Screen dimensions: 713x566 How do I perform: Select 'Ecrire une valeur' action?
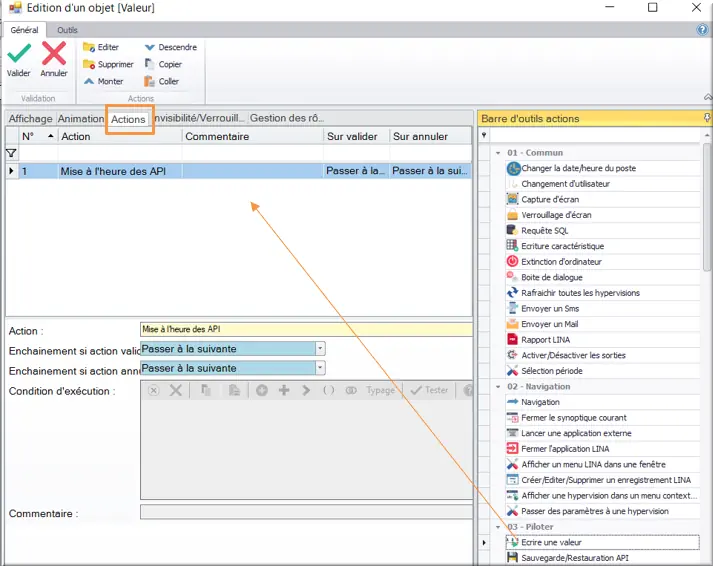pos(603,542)
